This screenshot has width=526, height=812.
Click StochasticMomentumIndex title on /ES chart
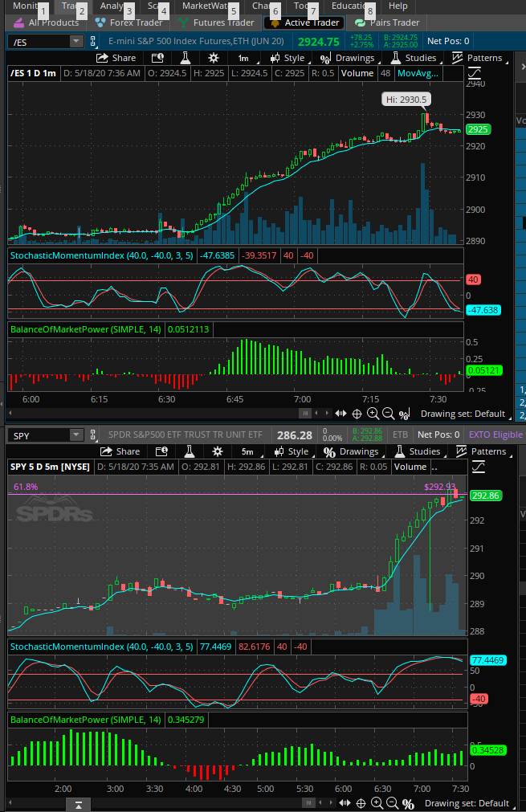(x=101, y=256)
